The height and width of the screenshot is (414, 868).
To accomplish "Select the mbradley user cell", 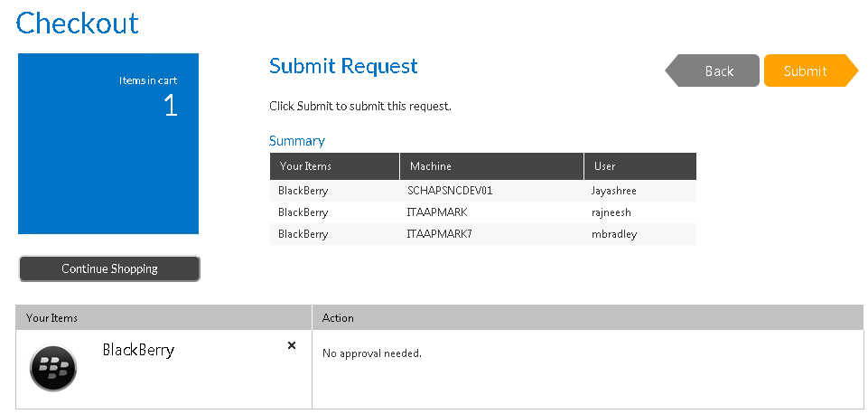I will (613, 234).
